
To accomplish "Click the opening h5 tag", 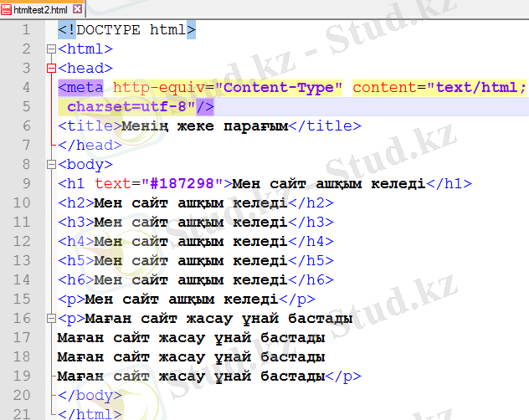I will pyautogui.click(x=76, y=261).
